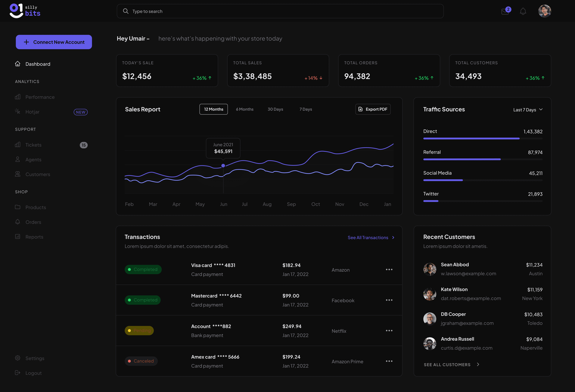Click Connect New Account button
The height and width of the screenshot is (392, 575).
click(x=54, y=42)
